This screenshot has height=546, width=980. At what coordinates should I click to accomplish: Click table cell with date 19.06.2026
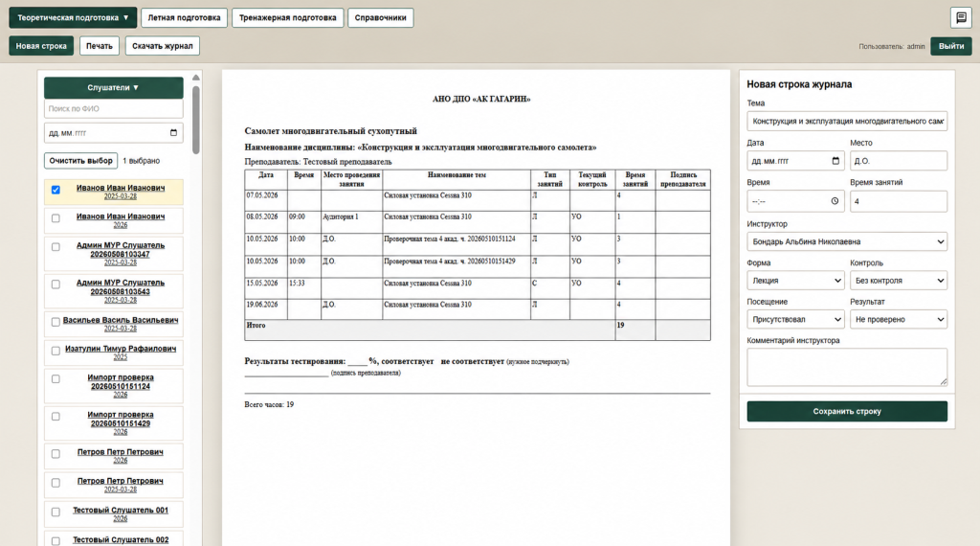[266, 309]
